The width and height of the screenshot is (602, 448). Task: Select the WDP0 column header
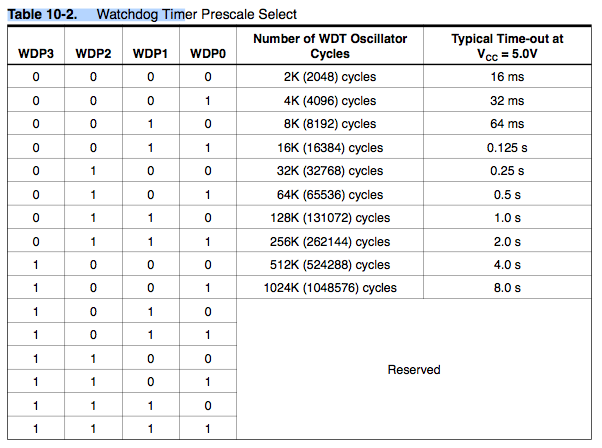click(207, 52)
